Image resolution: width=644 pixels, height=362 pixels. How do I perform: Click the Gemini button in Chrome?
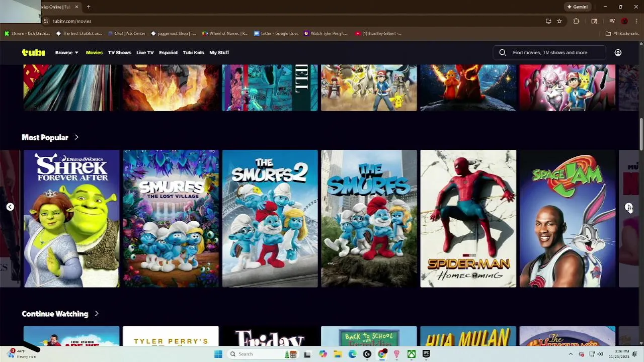pos(577,7)
